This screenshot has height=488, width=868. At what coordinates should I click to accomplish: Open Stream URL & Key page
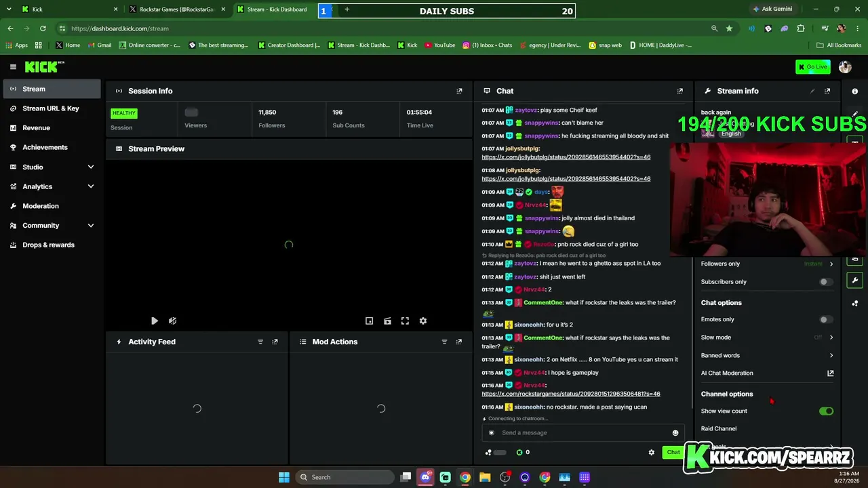point(52,108)
